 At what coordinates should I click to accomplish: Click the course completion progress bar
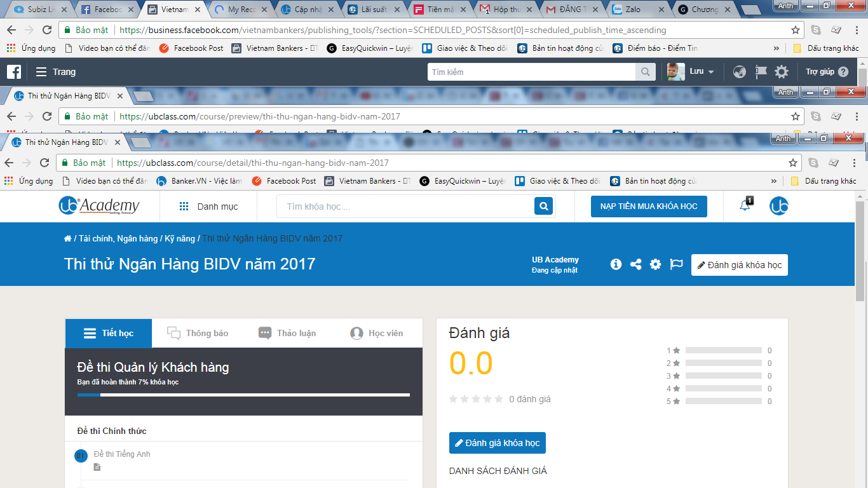(x=243, y=395)
